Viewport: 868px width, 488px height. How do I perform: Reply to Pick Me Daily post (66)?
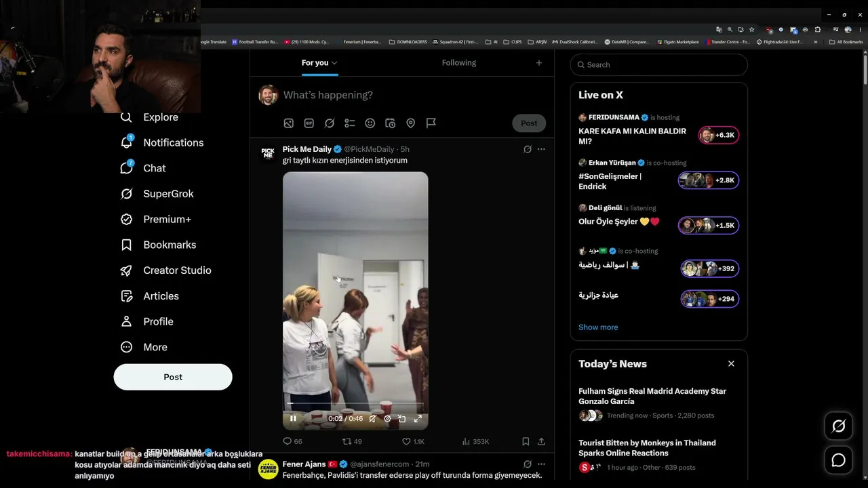pyautogui.click(x=292, y=441)
